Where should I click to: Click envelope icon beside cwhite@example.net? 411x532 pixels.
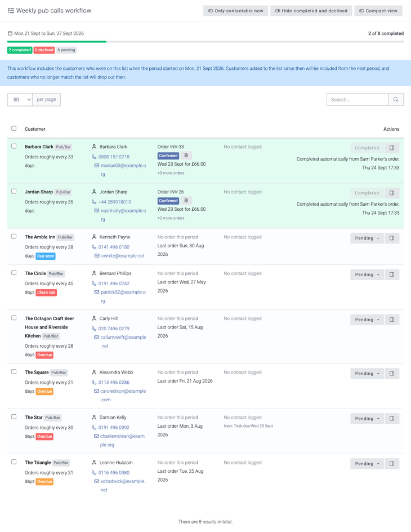coord(97,256)
